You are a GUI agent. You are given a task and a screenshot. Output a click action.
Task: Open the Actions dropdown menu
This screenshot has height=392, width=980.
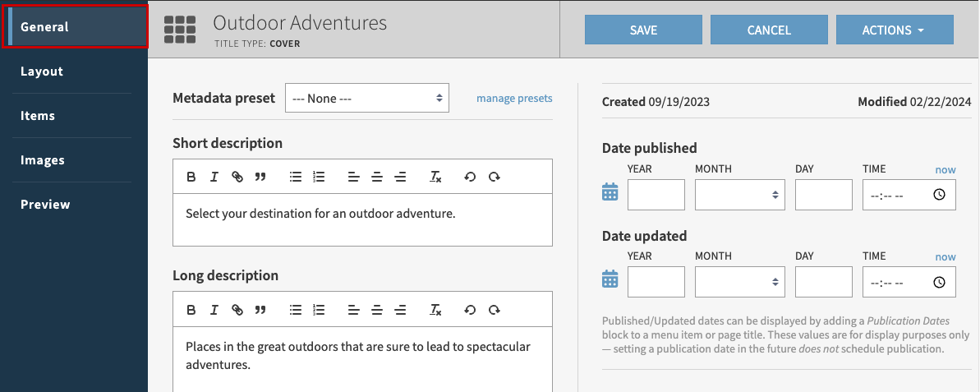pyautogui.click(x=894, y=30)
